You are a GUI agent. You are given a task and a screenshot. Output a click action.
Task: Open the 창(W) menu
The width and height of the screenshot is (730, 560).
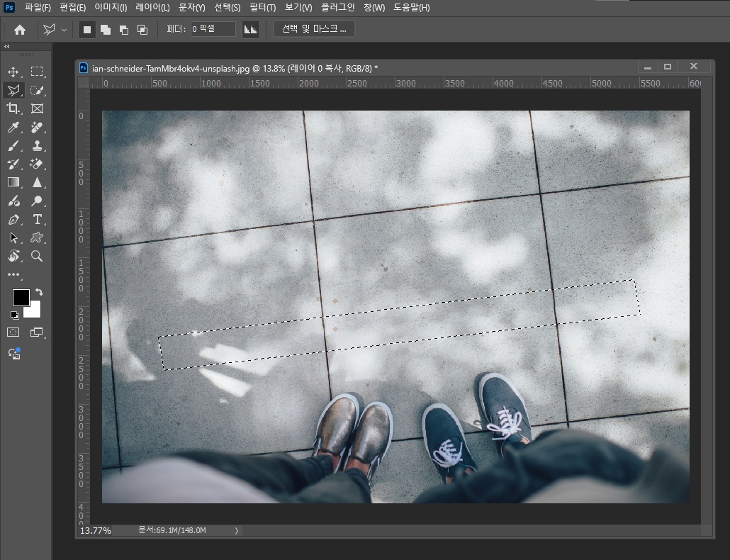coord(374,8)
